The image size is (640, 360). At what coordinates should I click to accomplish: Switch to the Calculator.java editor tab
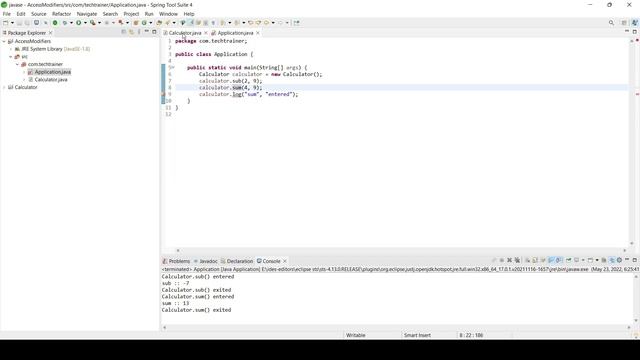(x=185, y=33)
